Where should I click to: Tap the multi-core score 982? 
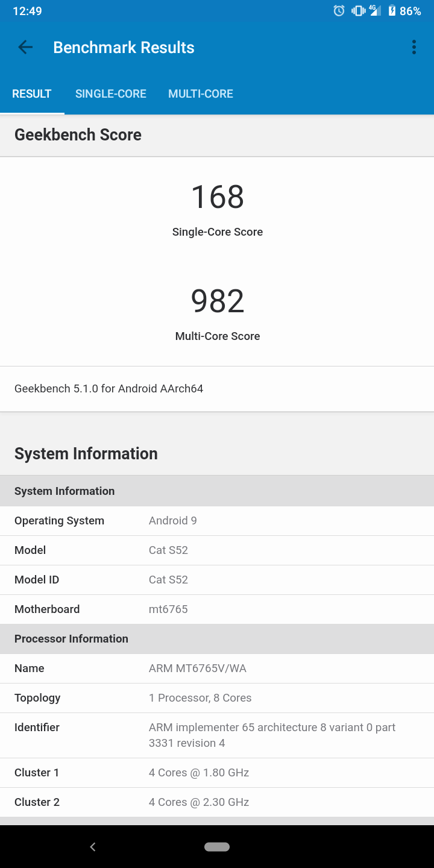pos(218,301)
